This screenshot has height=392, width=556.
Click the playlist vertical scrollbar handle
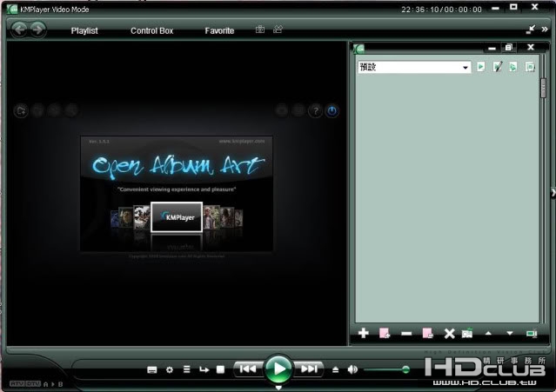[543, 88]
